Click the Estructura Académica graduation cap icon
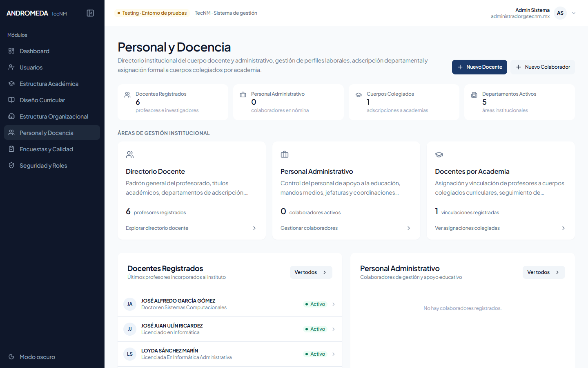The width and height of the screenshot is (588, 368). click(11, 83)
